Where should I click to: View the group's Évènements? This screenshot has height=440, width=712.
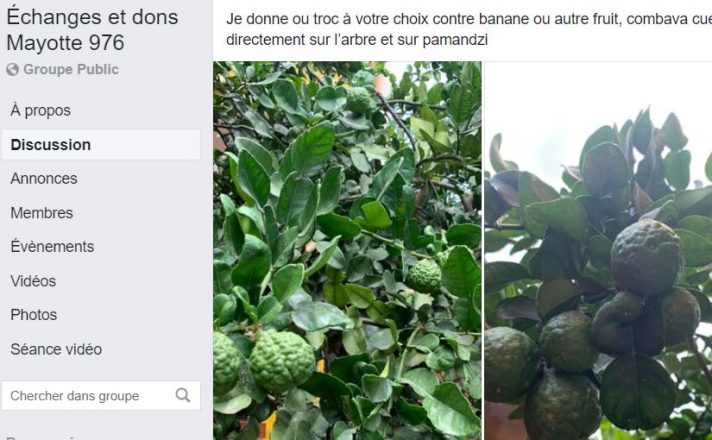(52, 246)
